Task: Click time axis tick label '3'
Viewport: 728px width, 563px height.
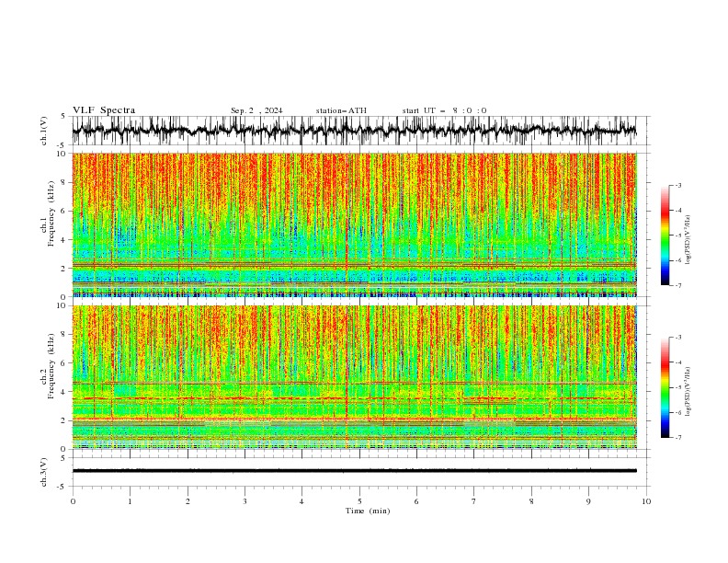Action: 245,501
